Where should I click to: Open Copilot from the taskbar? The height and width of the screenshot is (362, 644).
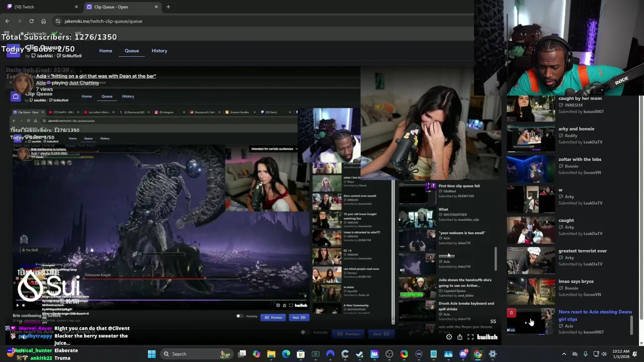257,354
